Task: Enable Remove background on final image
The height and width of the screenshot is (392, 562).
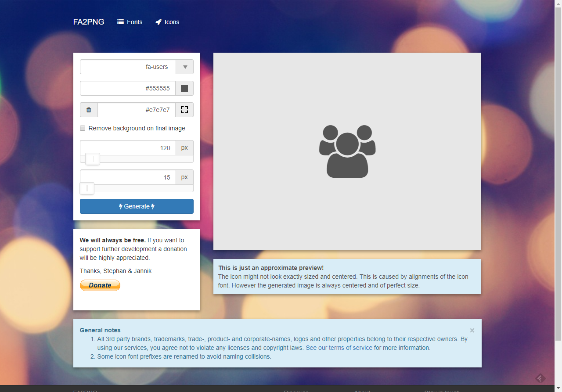Action: pos(83,128)
